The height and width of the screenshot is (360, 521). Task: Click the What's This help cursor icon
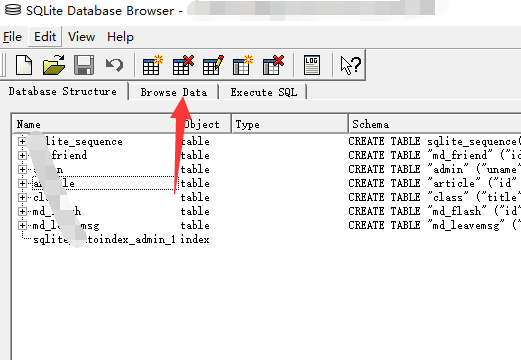click(x=350, y=65)
